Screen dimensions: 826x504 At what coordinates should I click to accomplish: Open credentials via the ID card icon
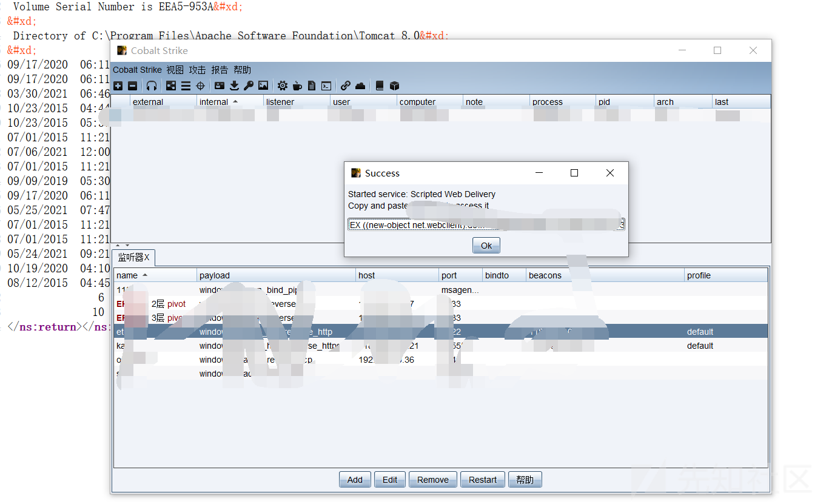220,86
